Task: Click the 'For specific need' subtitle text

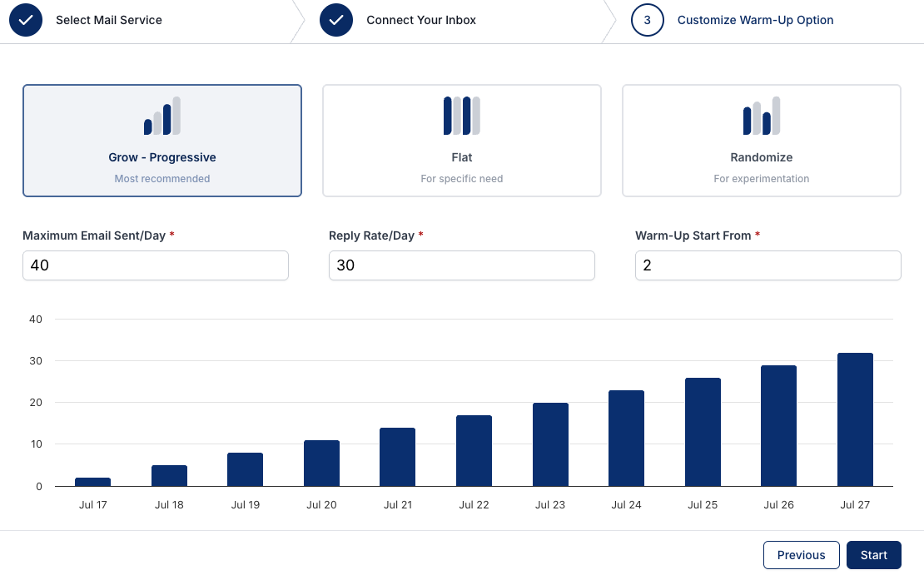Action: point(461,179)
